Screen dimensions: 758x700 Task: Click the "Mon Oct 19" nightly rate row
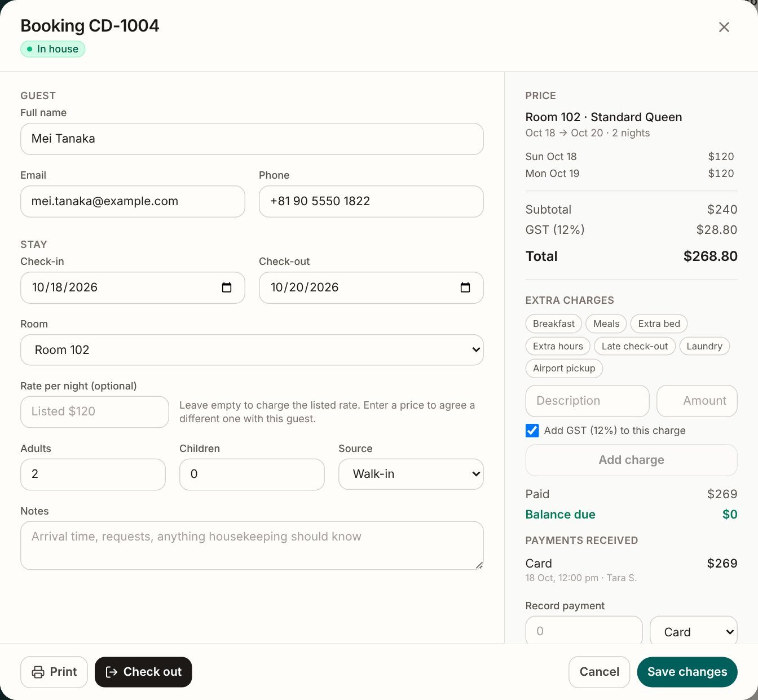(x=629, y=174)
